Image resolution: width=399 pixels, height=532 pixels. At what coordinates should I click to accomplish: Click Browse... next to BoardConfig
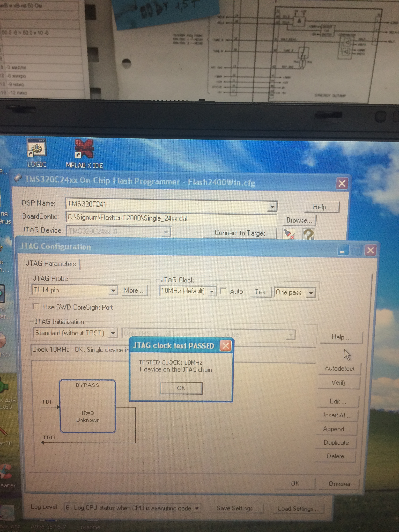(299, 220)
